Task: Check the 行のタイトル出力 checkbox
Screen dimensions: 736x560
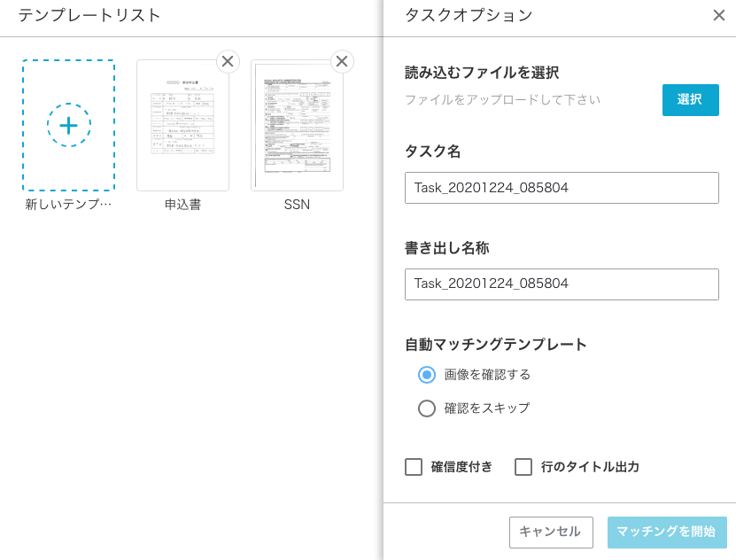Action: pos(523,467)
